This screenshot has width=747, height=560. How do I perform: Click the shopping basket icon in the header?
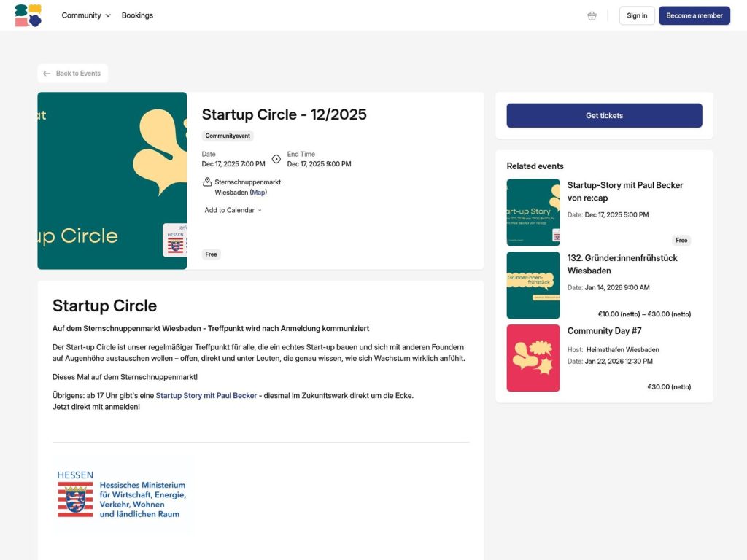pos(592,15)
